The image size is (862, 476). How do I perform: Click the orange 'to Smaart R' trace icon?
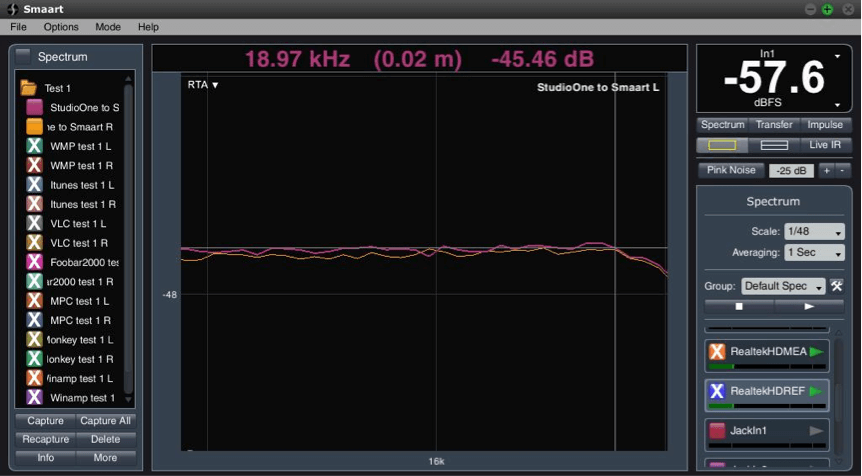click(34, 126)
